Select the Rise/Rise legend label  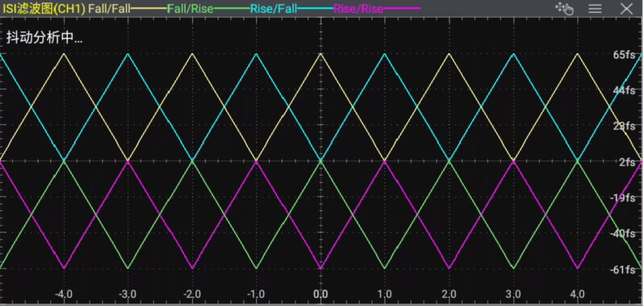[359, 9]
